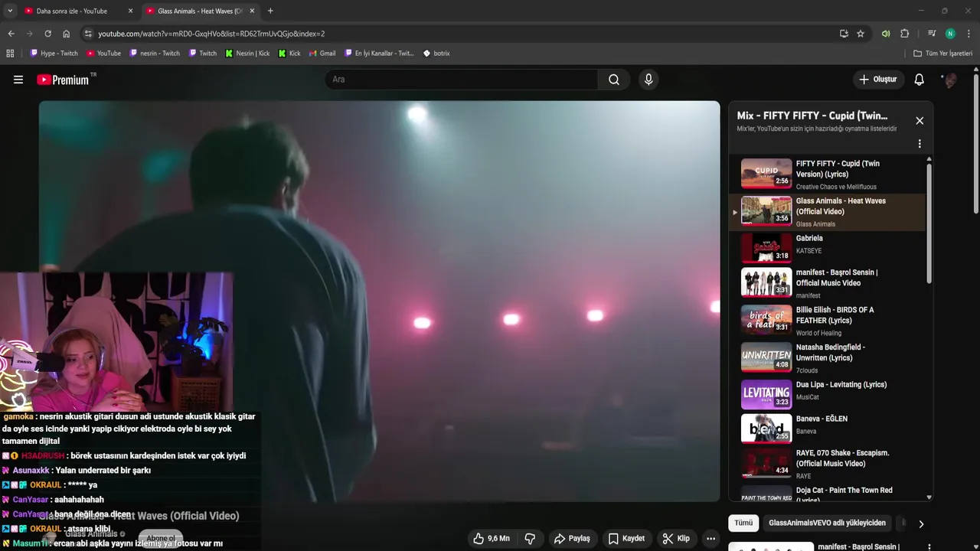Click the Kaydet save button
980x551 pixels.
coord(626,539)
